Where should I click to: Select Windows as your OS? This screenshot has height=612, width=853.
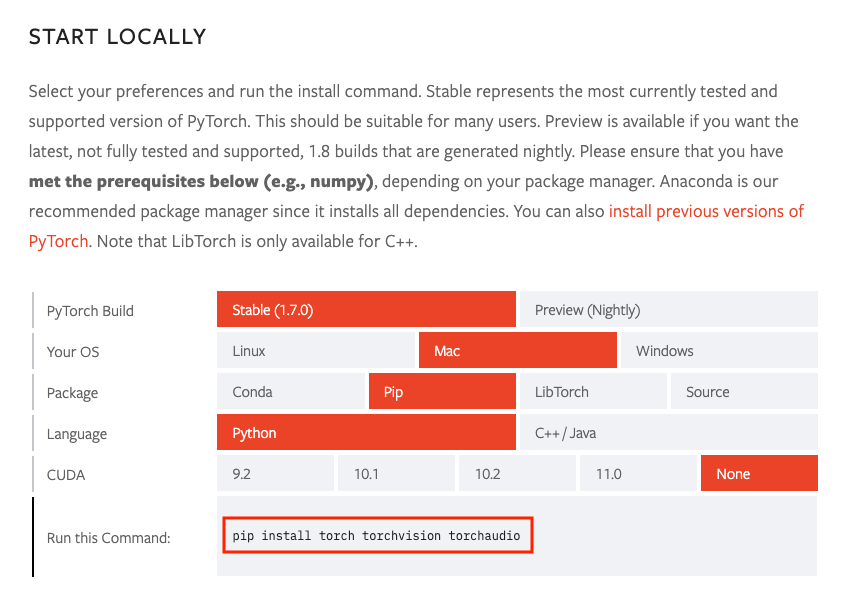pyautogui.click(x=719, y=351)
